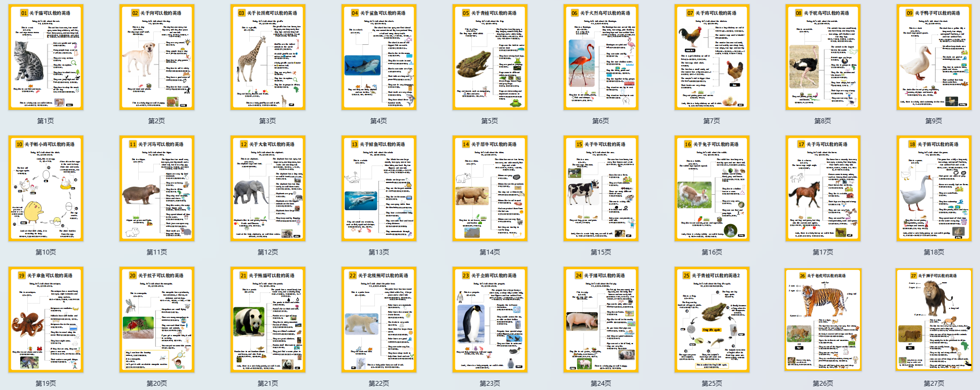Select the polar bear thumbnail numbered 22
The image size is (980, 390).
379,320
